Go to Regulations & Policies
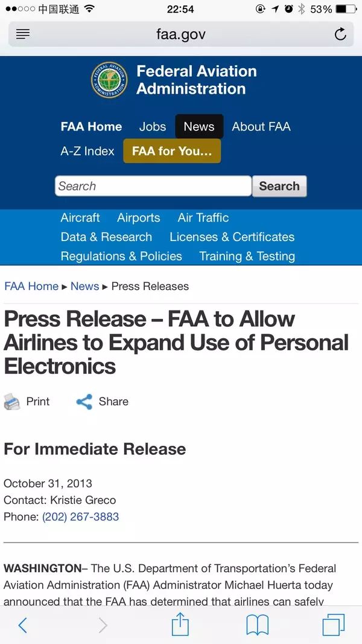Image resolution: width=362 pixels, height=644 pixels. (x=121, y=256)
